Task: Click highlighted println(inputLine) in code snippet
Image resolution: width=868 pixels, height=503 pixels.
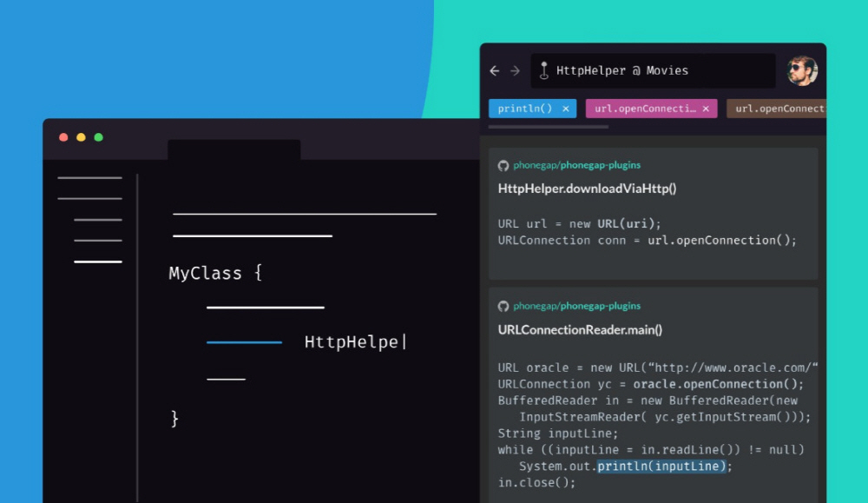Action: coord(661,467)
